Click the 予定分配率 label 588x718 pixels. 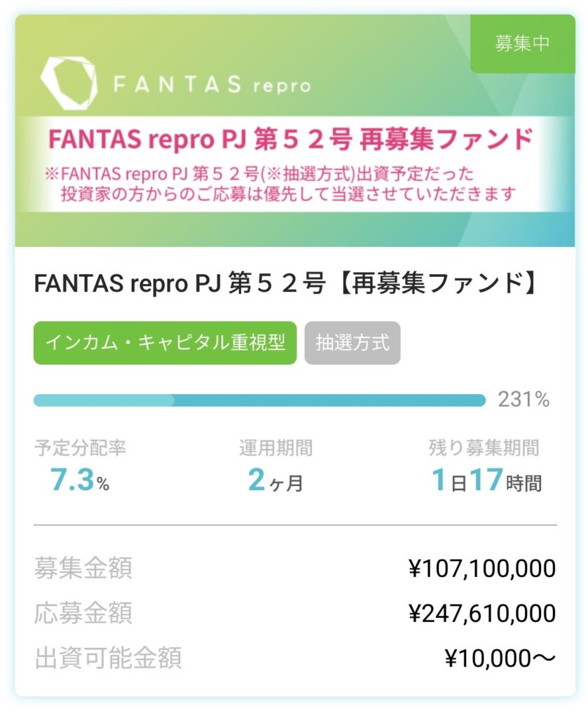coord(80,448)
